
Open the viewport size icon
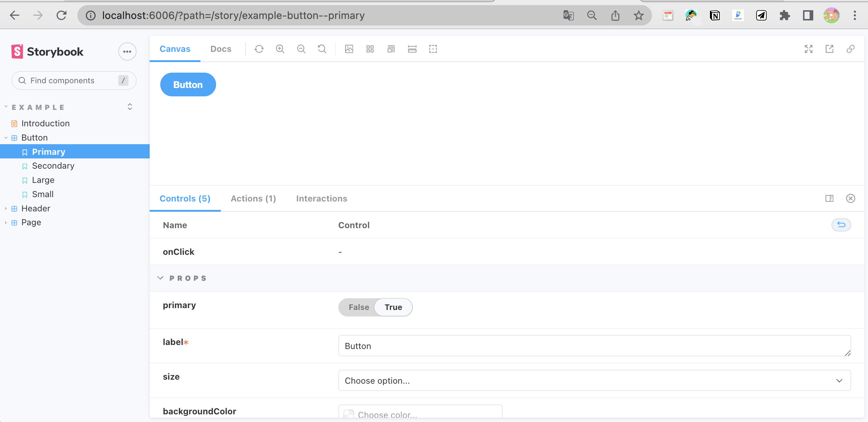[x=391, y=49]
